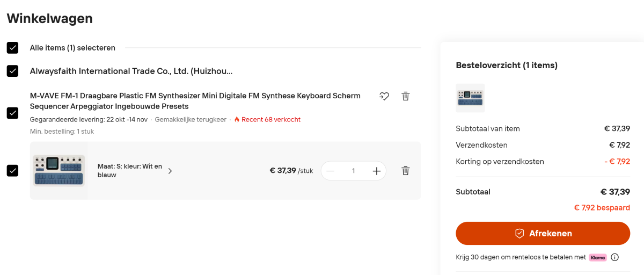Toggle the Alle items selecteren checkbox
644x275 pixels.
point(12,48)
